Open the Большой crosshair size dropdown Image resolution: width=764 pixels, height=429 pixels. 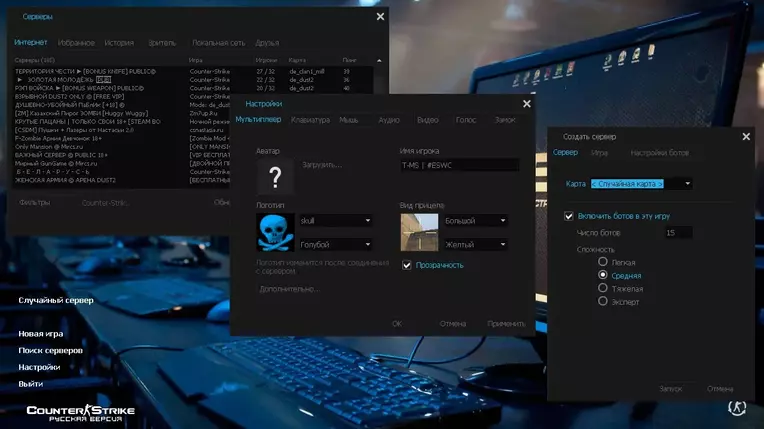point(476,221)
